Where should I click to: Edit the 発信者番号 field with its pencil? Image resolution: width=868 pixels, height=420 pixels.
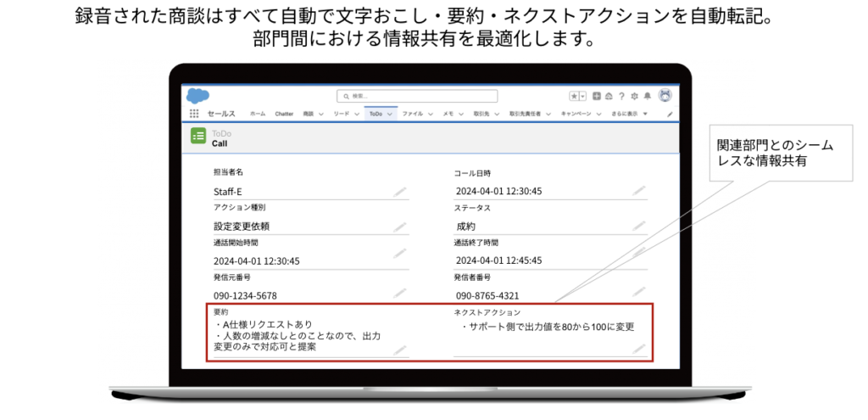(639, 291)
